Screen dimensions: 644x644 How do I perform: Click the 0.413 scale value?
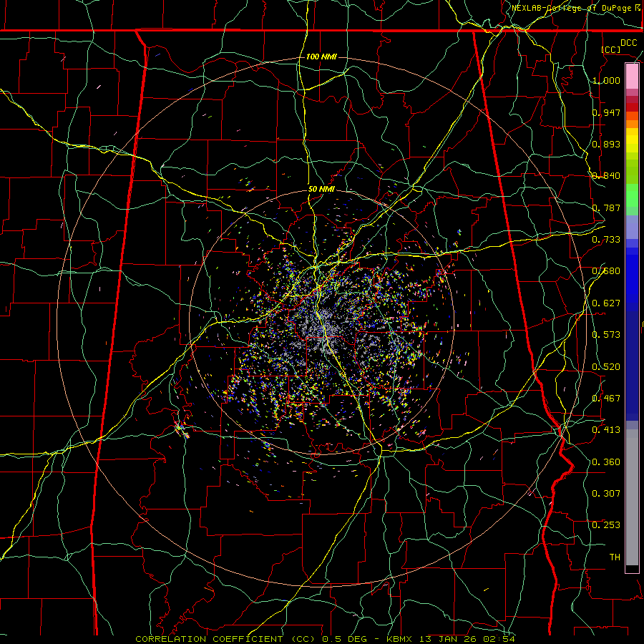click(606, 430)
